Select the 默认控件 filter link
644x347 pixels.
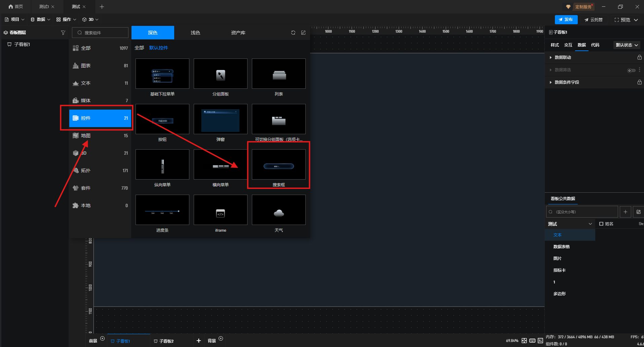point(158,48)
